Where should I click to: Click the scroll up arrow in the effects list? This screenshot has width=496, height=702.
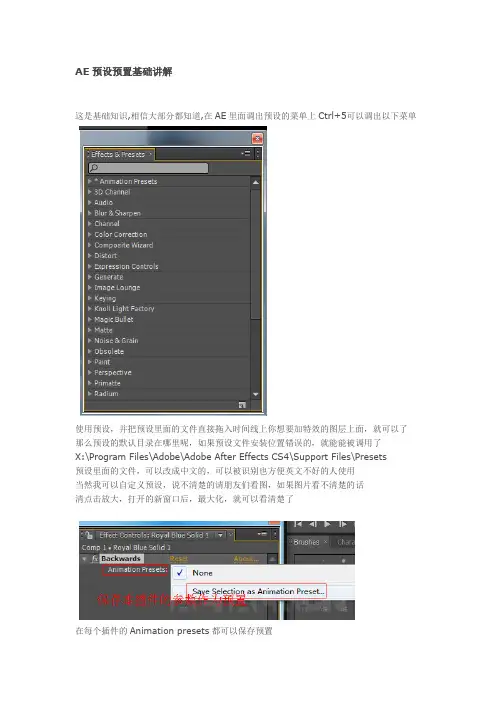click(x=256, y=182)
